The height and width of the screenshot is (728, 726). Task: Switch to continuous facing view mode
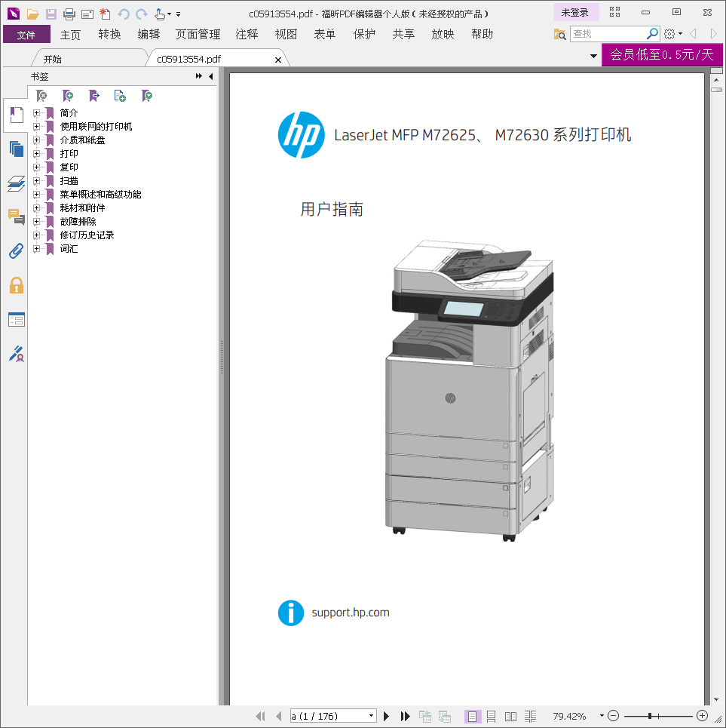click(530, 717)
